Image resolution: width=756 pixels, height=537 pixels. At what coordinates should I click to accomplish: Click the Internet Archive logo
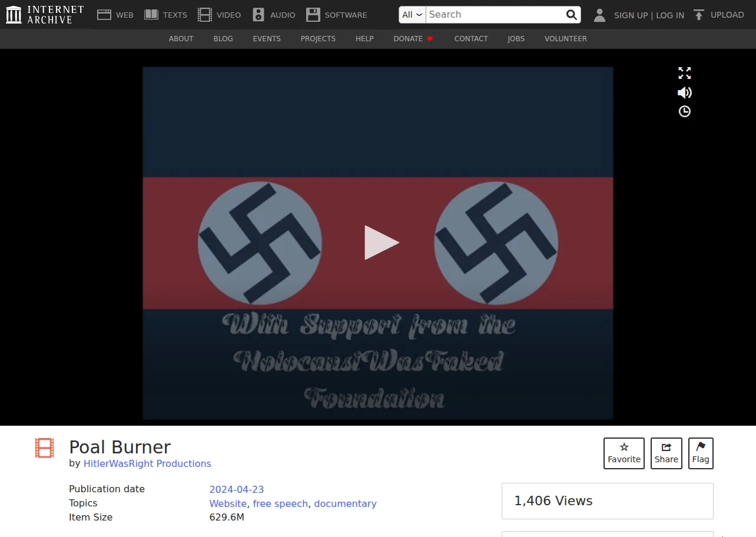click(45, 15)
